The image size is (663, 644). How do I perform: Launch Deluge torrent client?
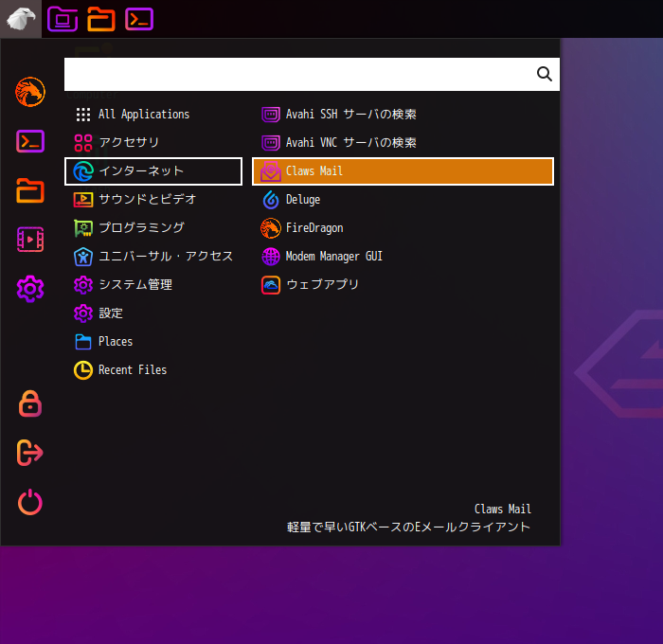pos(403,199)
